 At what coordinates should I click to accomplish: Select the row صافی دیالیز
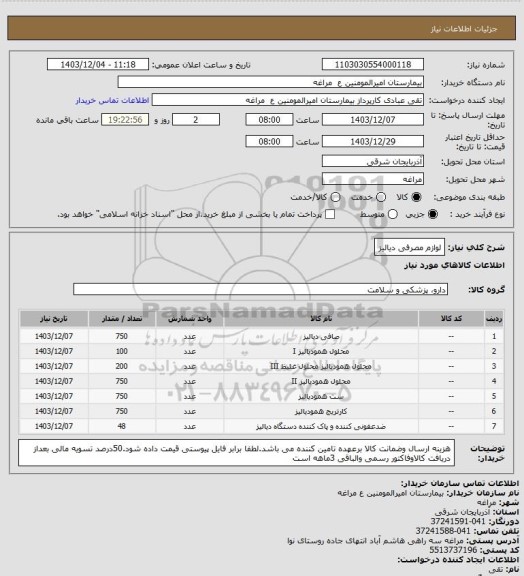pyautogui.click(x=262, y=336)
